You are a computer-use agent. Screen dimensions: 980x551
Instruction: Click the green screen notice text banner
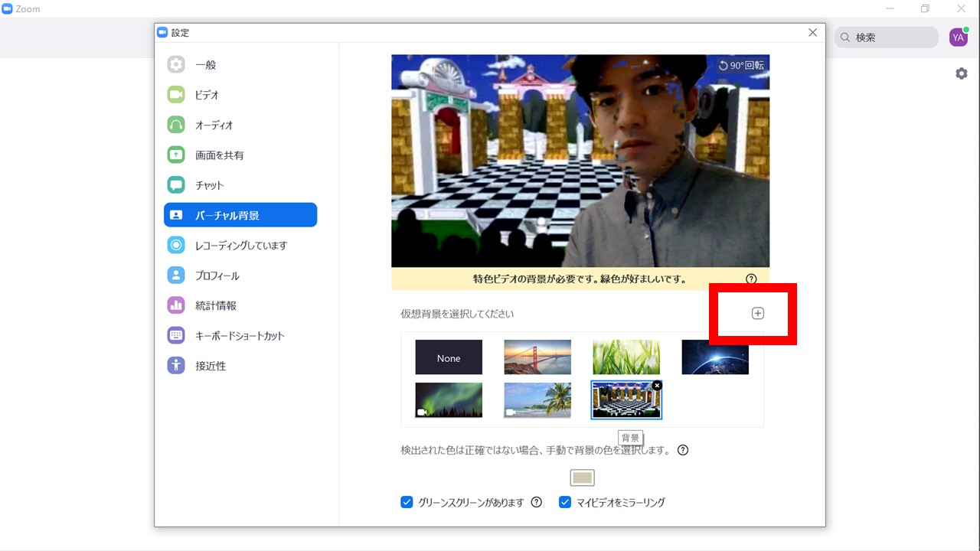tap(580, 279)
